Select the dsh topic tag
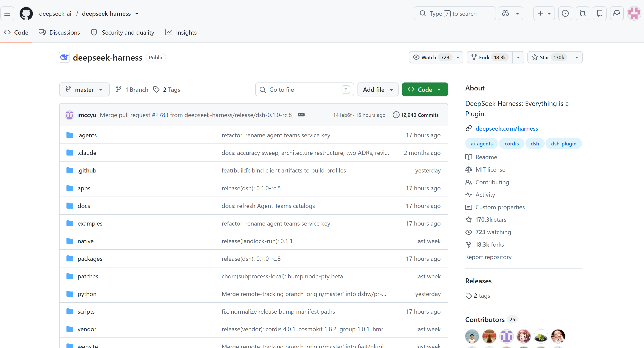This screenshot has height=348, width=644. [535, 143]
